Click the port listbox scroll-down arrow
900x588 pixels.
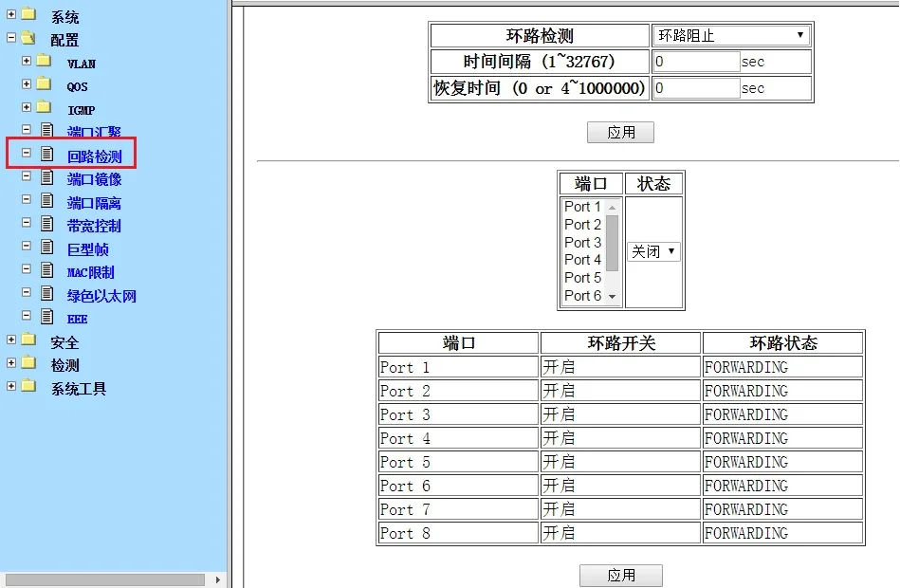613,297
